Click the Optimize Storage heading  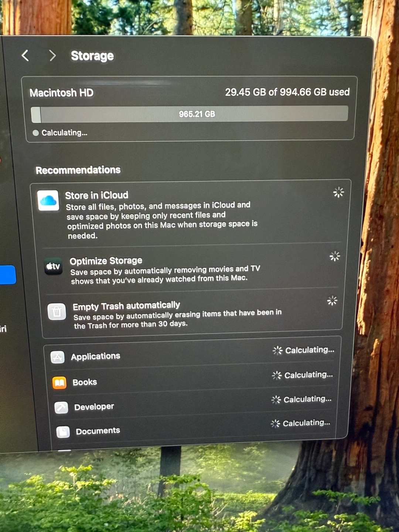coord(106,261)
